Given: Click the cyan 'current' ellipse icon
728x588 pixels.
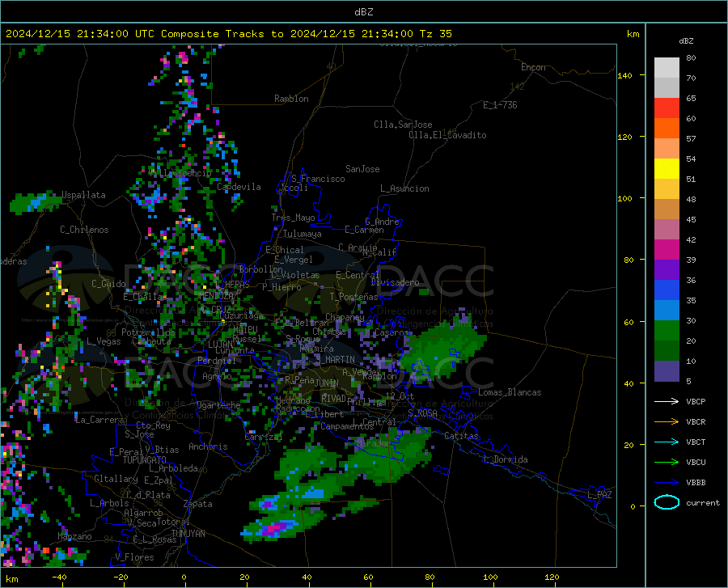Looking at the screenshot, I should click(x=667, y=502).
